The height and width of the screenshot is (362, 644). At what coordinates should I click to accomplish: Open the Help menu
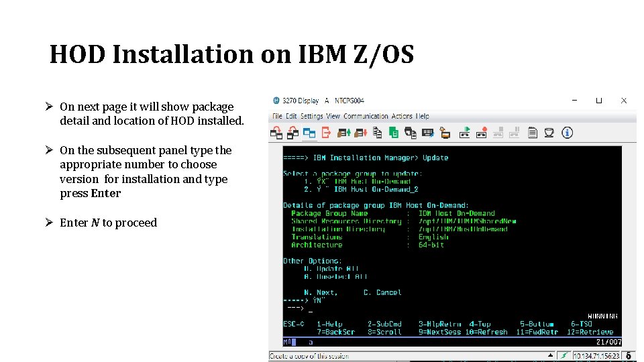[422, 116]
